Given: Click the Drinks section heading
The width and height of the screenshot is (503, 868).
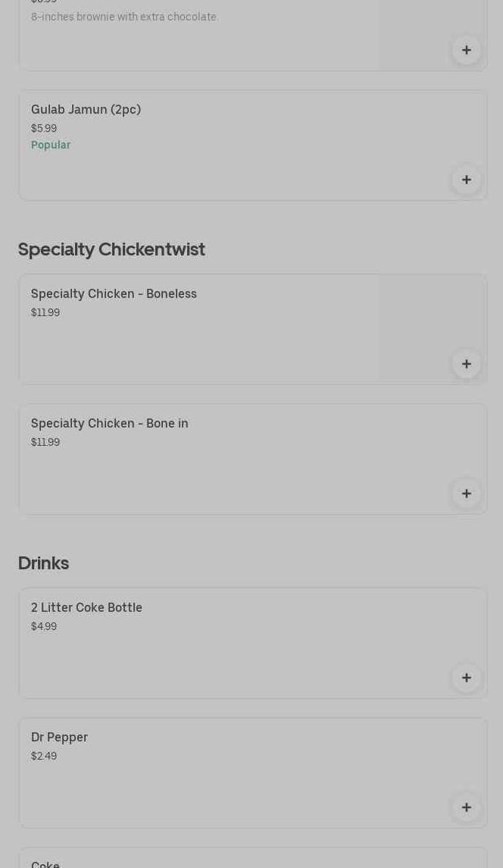Looking at the screenshot, I should 43,563.
